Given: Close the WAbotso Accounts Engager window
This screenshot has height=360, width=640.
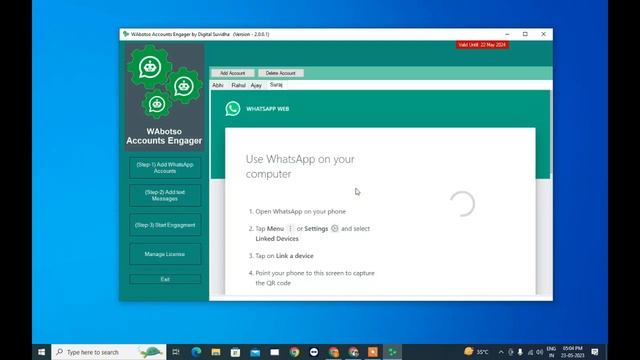Looking at the screenshot, I should [543, 34].
